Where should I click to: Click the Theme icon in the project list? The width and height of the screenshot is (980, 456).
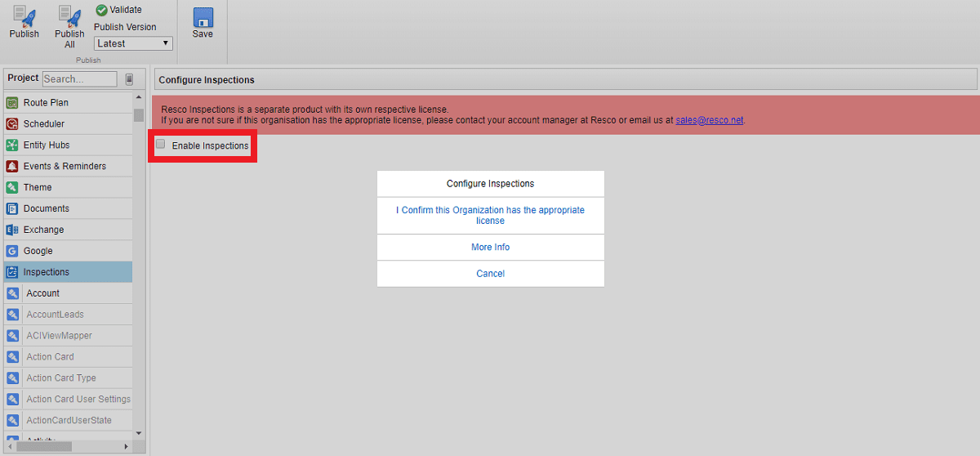pyautogui.click(x=12, y=188)
